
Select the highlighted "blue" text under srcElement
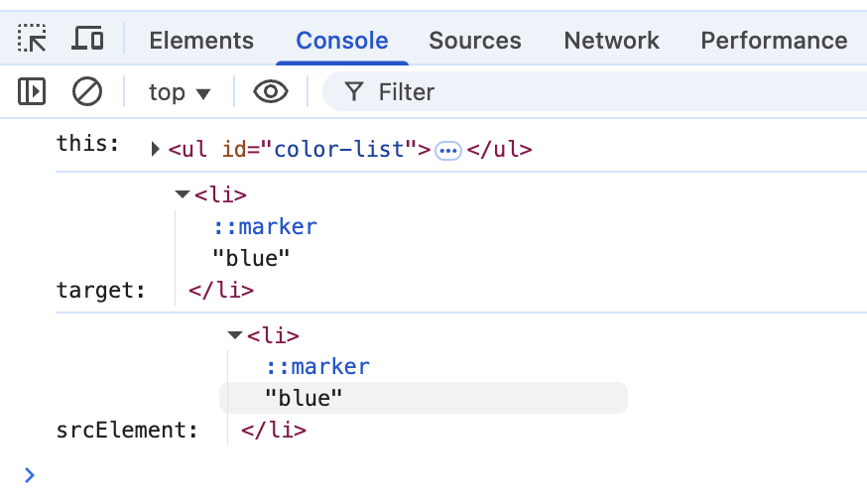(304, 398)
